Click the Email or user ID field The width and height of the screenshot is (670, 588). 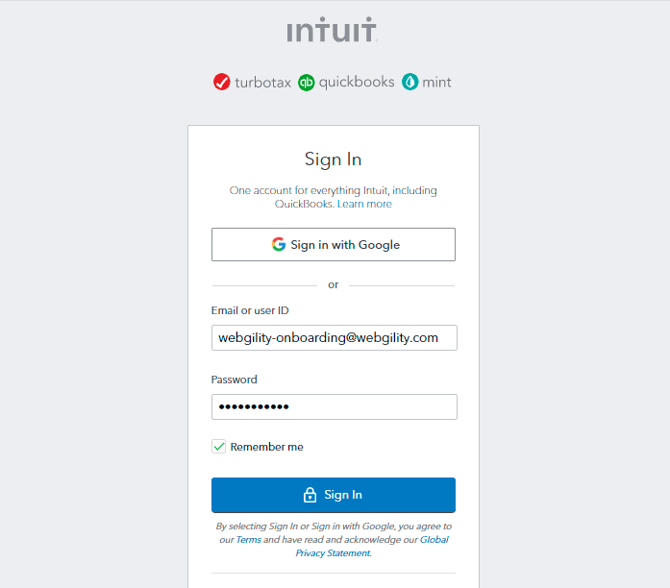[x=333, y=338]
